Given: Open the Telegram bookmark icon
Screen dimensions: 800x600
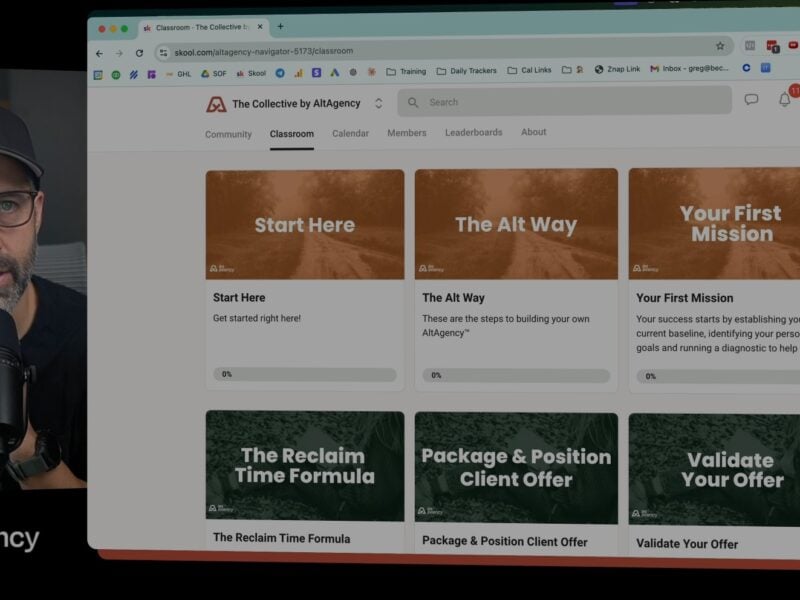Looking at the screenshot, I should point(280,73).
